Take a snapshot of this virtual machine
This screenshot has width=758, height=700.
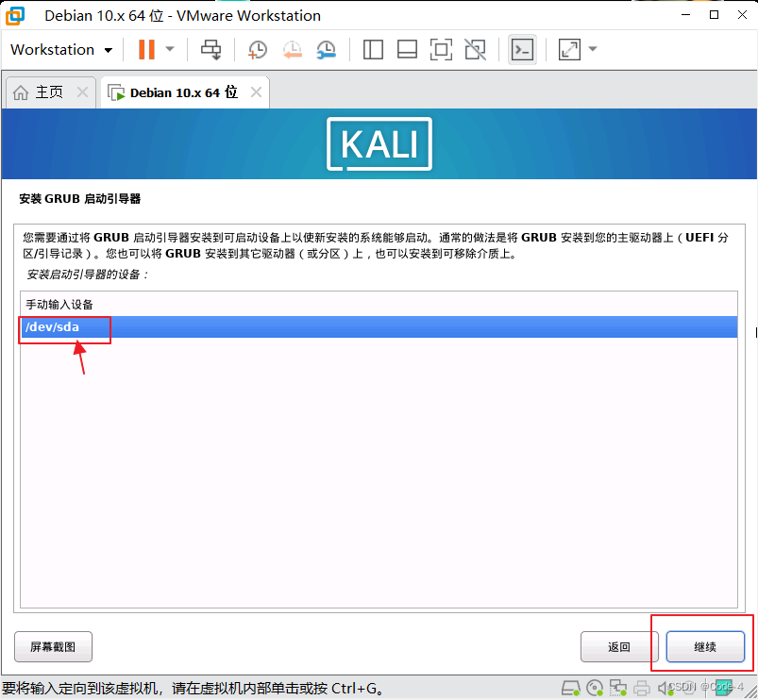click(257, 49)
